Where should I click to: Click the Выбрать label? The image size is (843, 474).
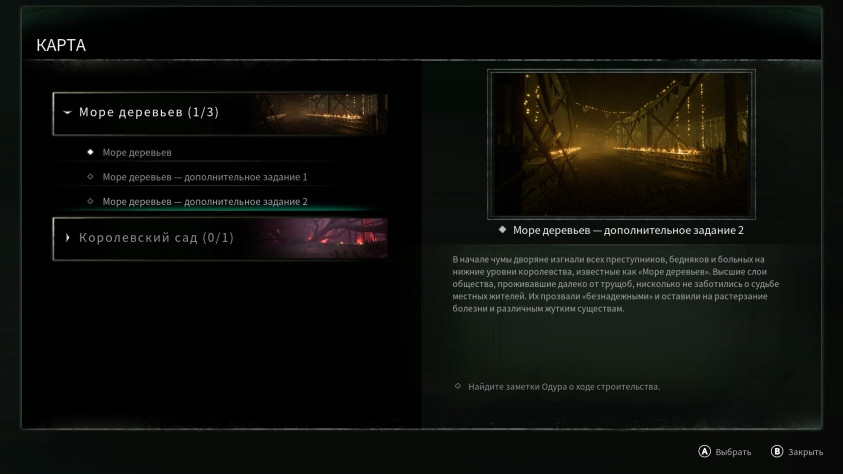coord(733,452)
